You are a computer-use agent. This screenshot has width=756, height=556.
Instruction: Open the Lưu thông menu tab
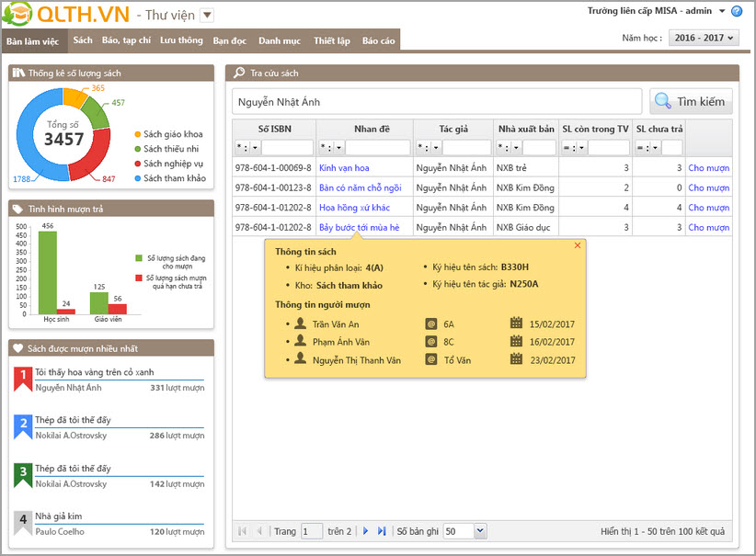(181, 40)
